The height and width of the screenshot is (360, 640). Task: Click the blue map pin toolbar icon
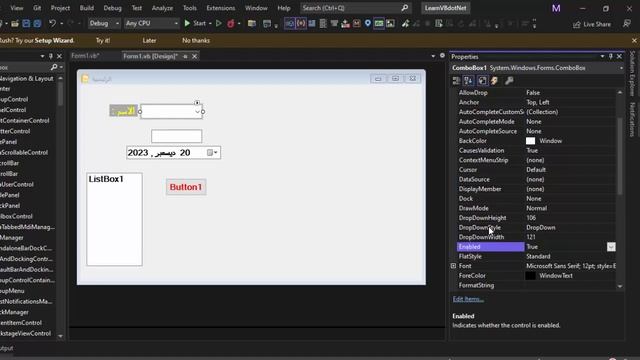pyautogui.click(x=368, y=24)
